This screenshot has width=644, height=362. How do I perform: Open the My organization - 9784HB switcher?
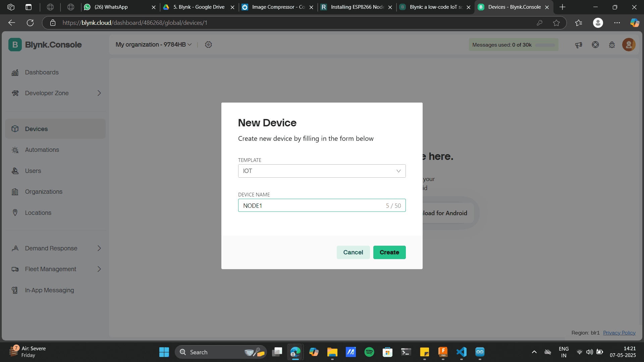coord(154,45)
